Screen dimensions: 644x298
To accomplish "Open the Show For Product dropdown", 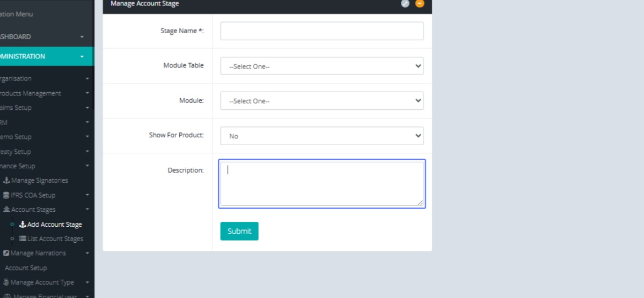I will click(321, 136).
